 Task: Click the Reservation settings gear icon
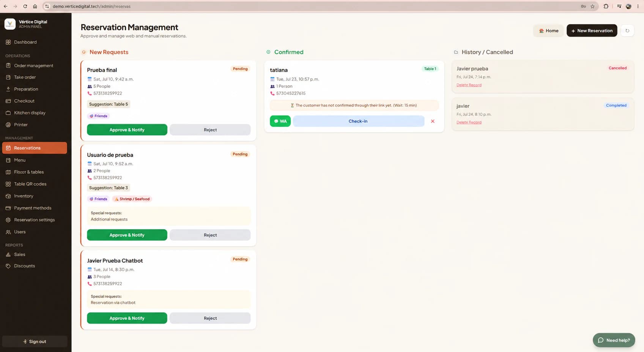(x=8, y=220)
